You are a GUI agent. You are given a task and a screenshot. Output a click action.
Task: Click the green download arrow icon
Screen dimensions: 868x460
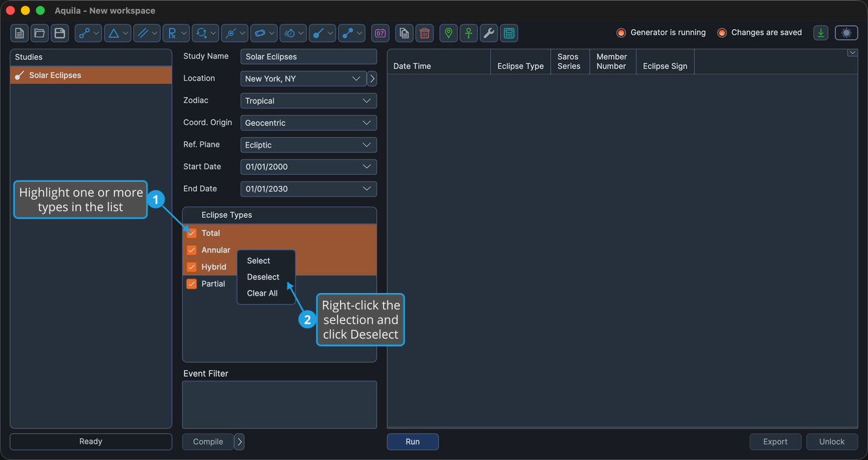coord(821,33)
